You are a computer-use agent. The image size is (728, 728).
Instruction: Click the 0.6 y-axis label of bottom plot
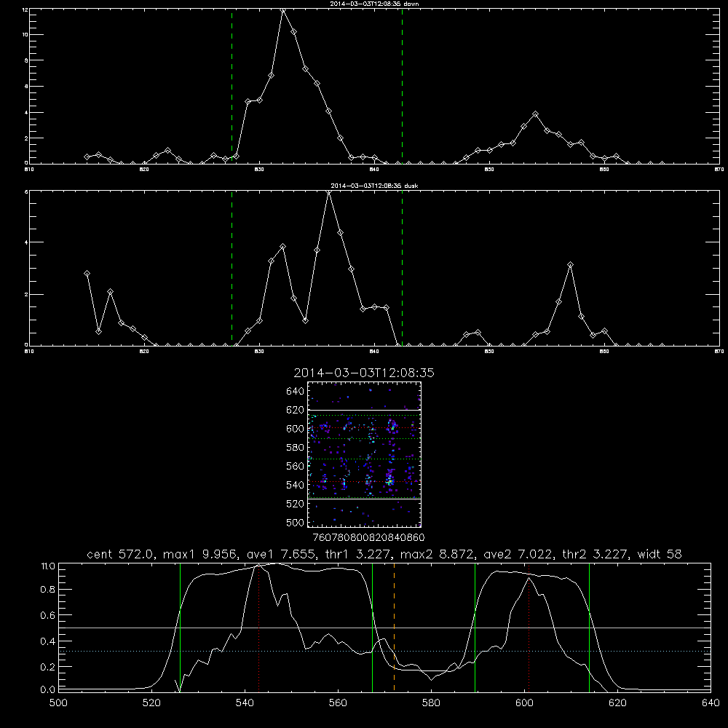48,616
